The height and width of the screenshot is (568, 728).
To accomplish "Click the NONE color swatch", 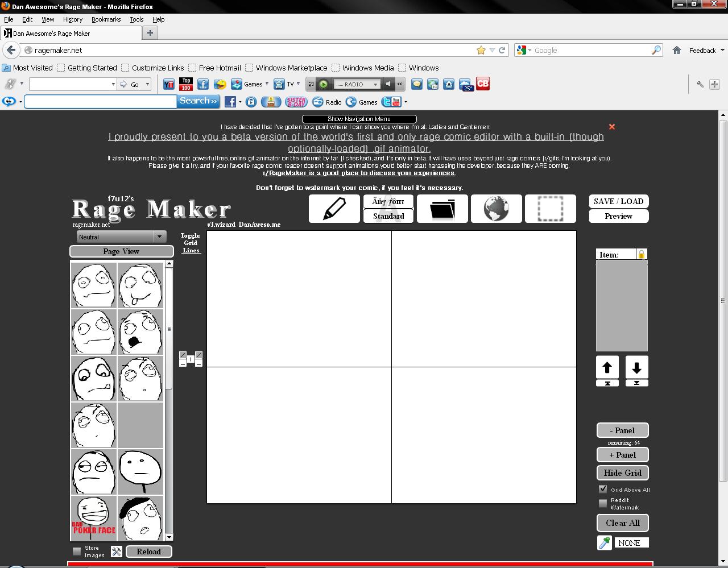I will pyautogui.click(x=630, y=543).
